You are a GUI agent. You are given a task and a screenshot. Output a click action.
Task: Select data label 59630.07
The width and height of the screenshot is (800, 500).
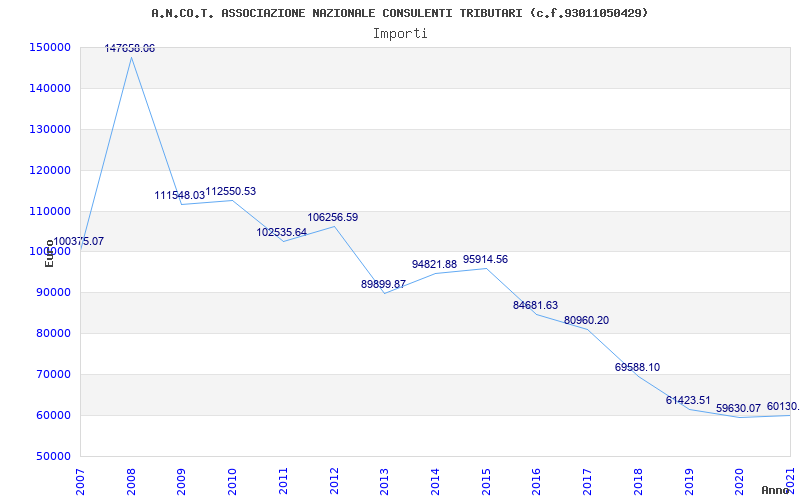pos(738,408)
